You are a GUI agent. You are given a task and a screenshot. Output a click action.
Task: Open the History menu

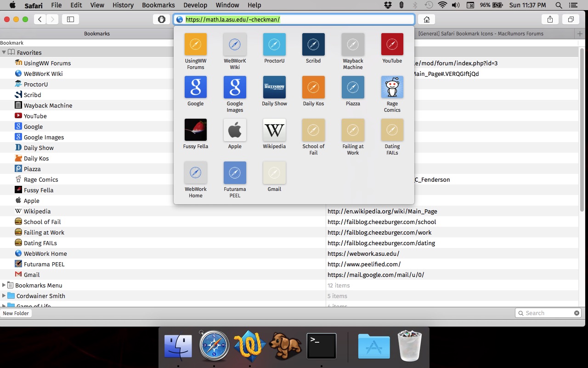click(x=123, y=5)
